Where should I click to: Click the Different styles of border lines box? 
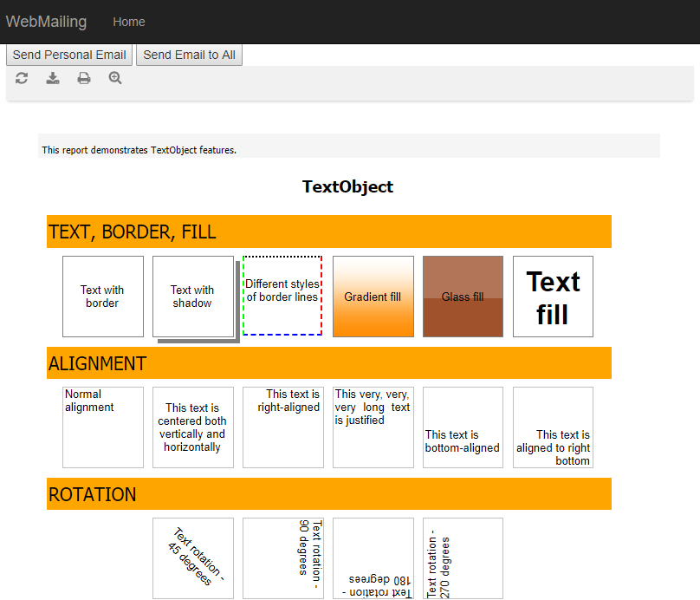coord(282,296)
